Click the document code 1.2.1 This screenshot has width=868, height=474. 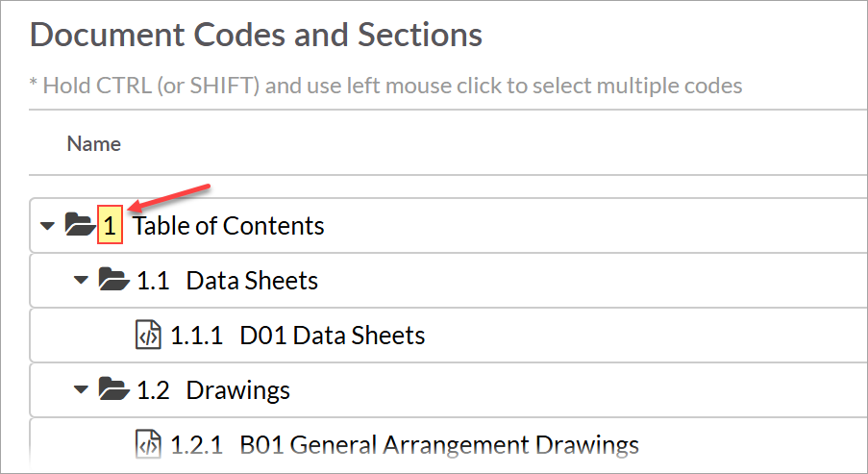click(196, 445)
